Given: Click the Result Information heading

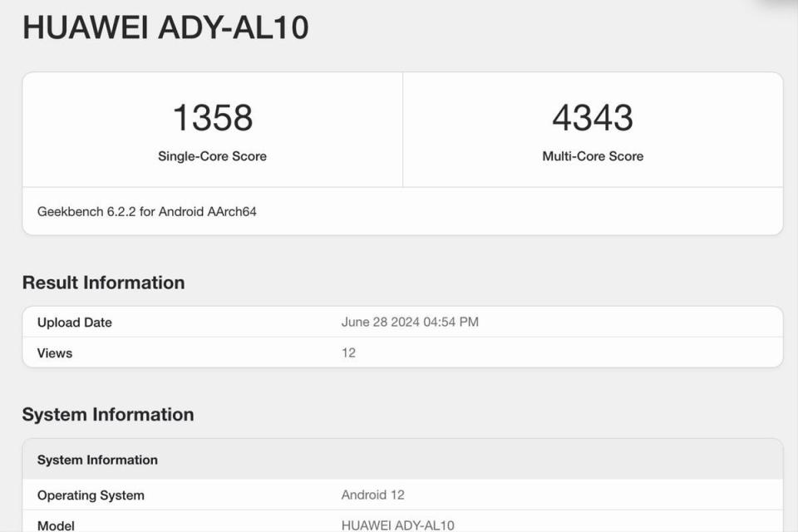Looking at the screenshot, I should click(x=103, y=283).
